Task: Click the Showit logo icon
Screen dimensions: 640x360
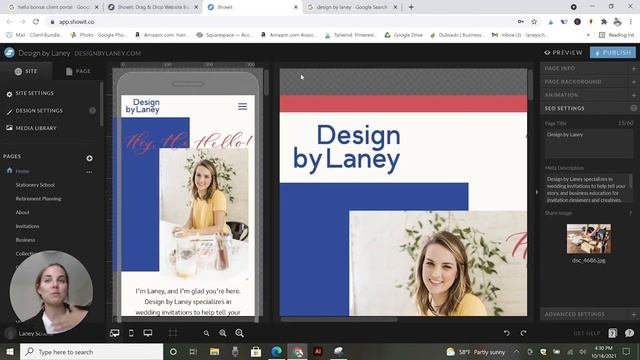Action: click(9, 53)
